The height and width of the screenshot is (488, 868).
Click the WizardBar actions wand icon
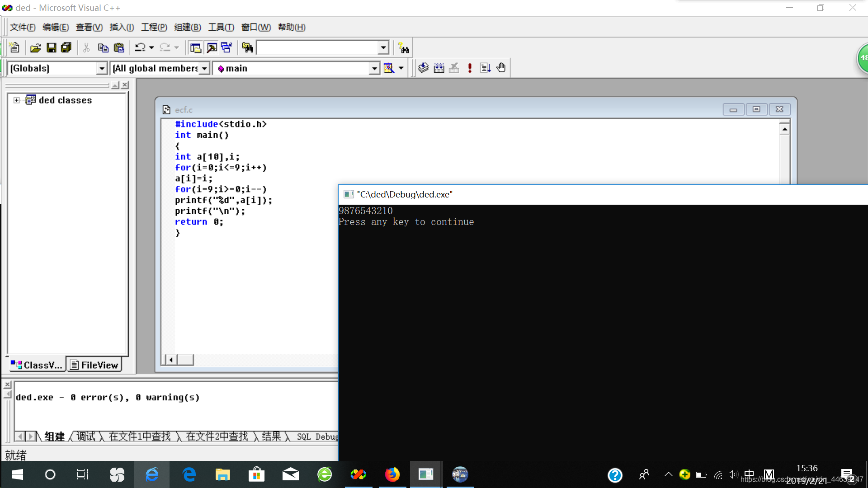point(389,68)
